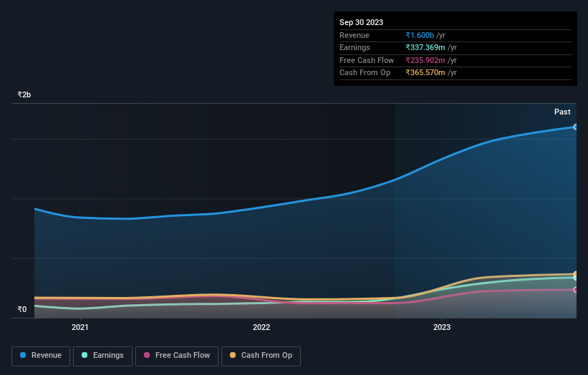Click the Earnings row label in the tooltip
Image resolution: width=588 pixels, height=375 pixels.
[x=355, y=47]
